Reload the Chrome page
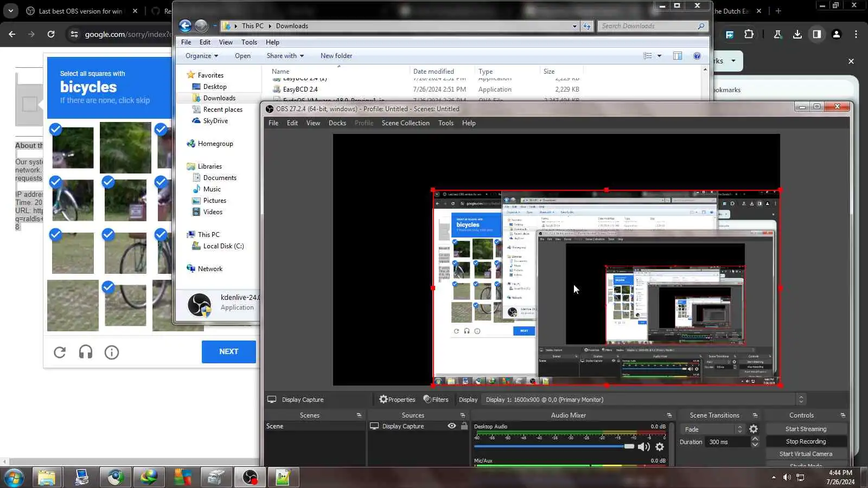The image size is (868, 488). point(51,34)
